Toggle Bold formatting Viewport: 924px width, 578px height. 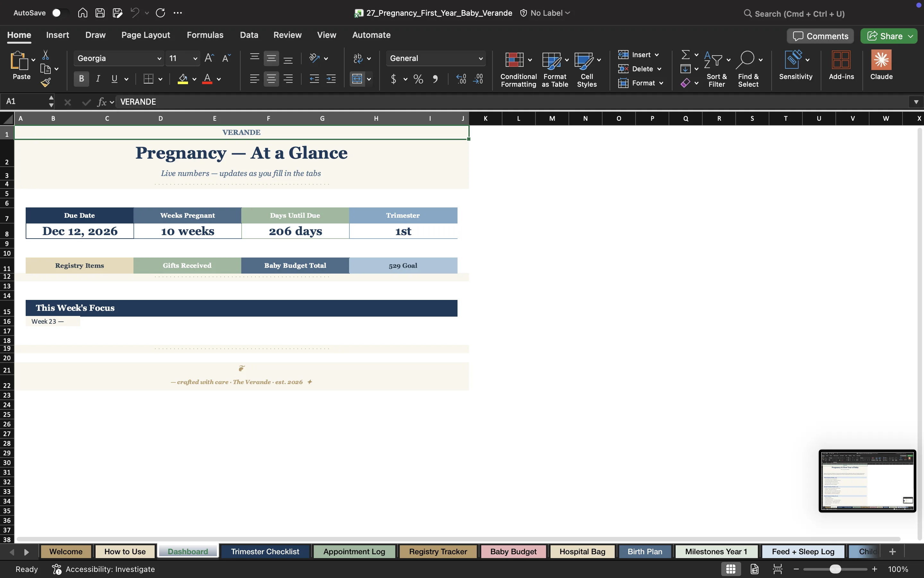point(81,79)
